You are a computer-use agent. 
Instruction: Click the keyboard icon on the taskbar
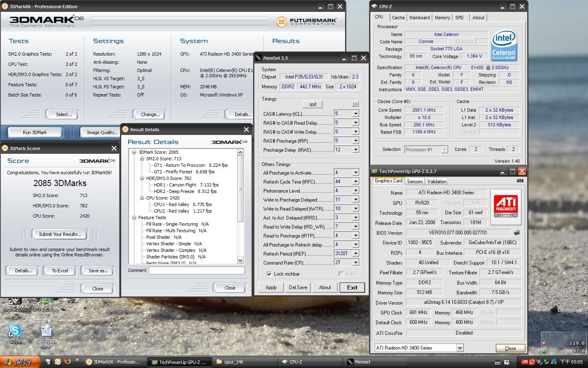coord(497,362)
